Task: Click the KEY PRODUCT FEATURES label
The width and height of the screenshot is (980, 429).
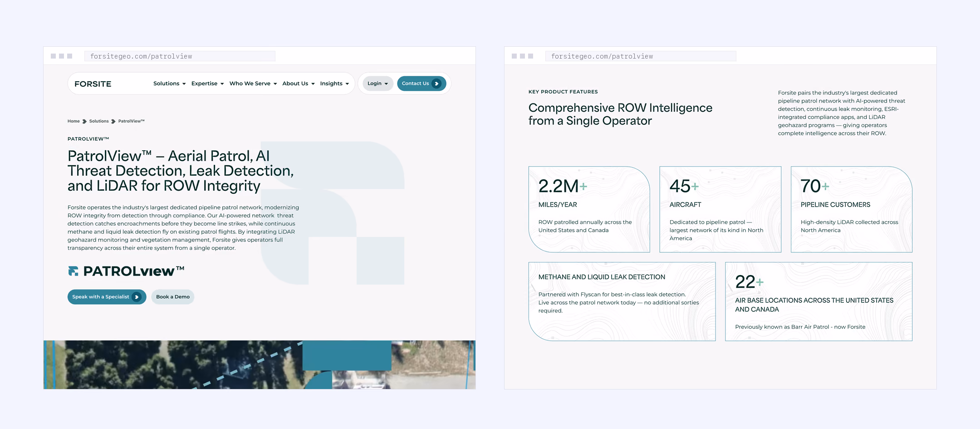Action: click(x=563, y=92)
